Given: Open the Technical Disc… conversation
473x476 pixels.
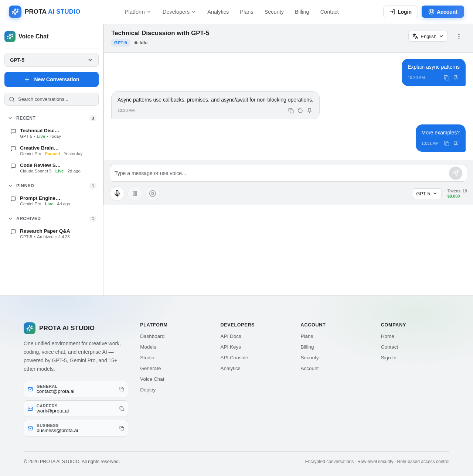Looking at the screenshot, I should pos(51,133).
